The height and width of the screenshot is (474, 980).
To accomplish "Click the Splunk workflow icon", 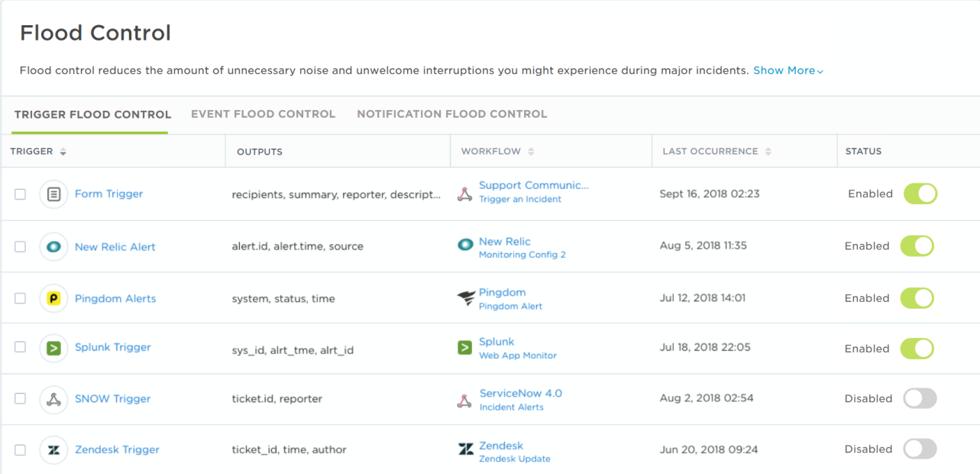I will coord(464,348).
